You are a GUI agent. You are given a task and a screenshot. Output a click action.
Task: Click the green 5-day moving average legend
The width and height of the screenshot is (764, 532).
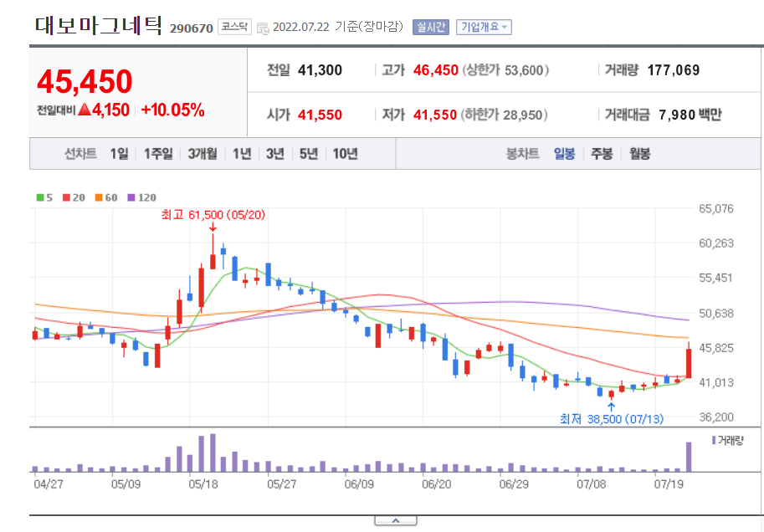click(x=44, y=197)
